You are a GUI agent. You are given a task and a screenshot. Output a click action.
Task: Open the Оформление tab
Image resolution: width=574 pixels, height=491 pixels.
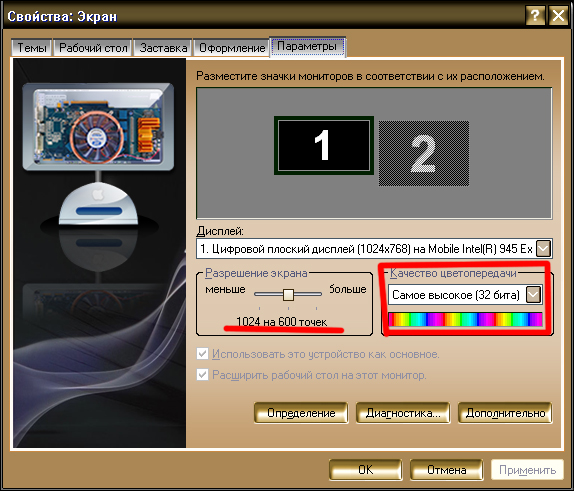pyautogui.click(x=232, y=48)
